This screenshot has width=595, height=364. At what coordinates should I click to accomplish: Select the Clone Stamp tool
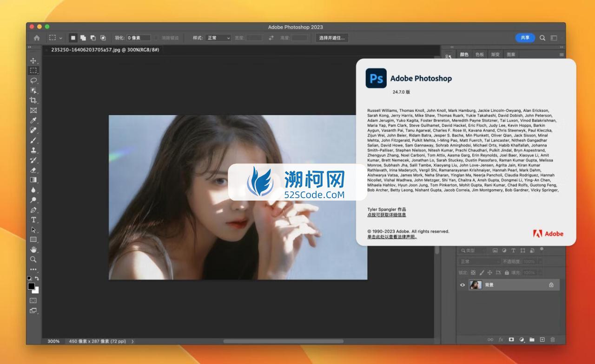[33, 150]
